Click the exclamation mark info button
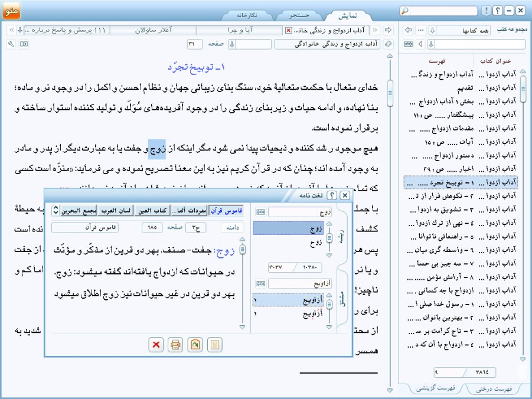The height and width of the screenshot is (399, 532). pos(486,11)
